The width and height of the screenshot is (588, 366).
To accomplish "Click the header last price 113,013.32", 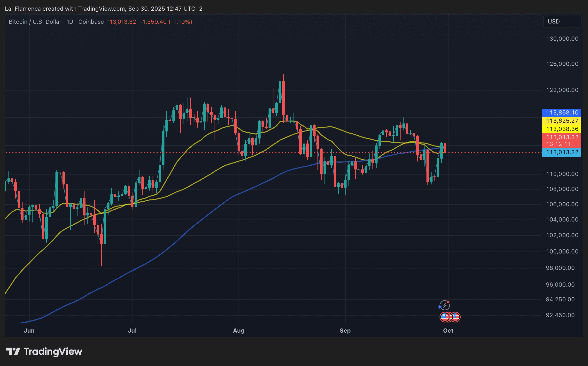I will click(x=122, y=22).
